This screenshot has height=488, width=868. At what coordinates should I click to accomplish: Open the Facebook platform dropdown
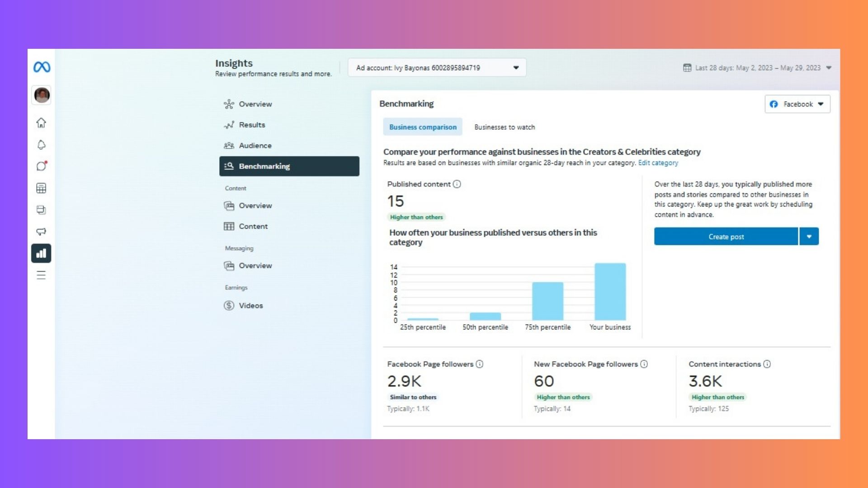pyautogui.click(x=797, y=104)
